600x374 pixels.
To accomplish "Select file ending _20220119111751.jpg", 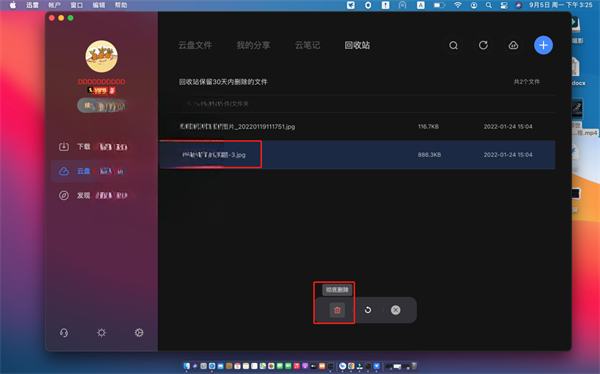I will 237,127.
